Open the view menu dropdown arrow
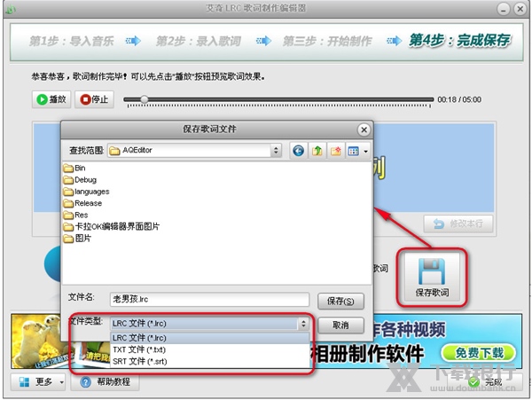Image resolution: width=532 pixels, height=400 pixels. coord(365,151)
